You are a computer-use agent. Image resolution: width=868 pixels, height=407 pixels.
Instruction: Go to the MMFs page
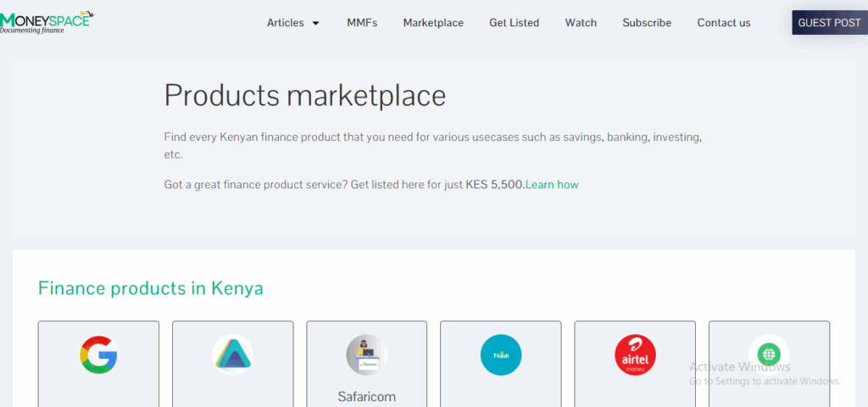[x=362, y=23]
